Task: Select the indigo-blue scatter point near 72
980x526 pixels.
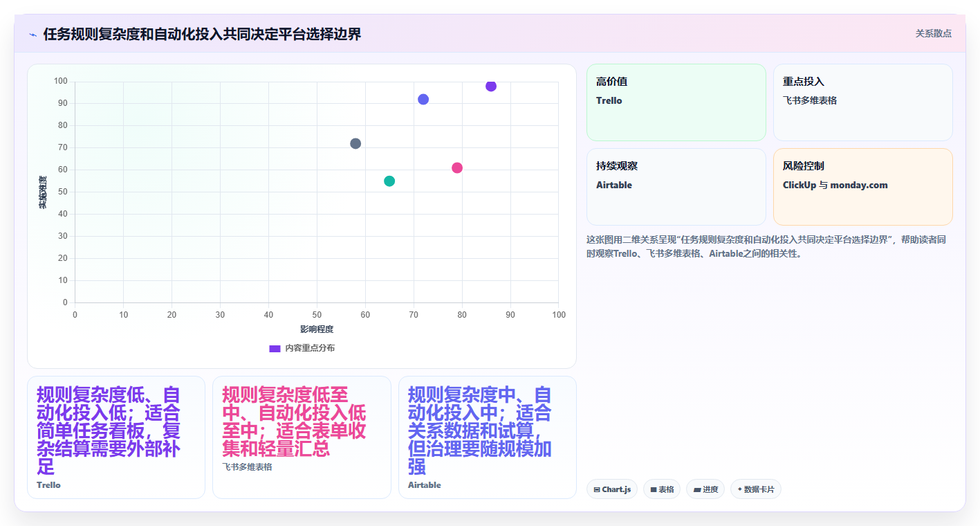Action: click(x=423, y=99)
